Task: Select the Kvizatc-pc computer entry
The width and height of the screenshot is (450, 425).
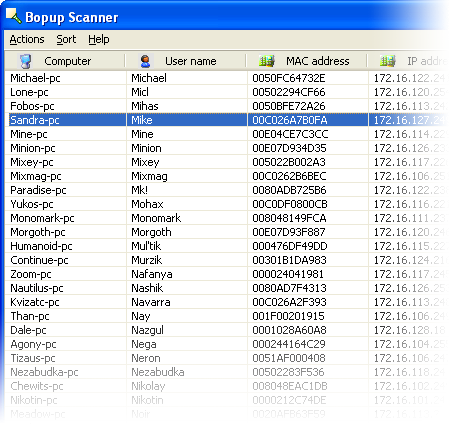Action: coord(35,302)
